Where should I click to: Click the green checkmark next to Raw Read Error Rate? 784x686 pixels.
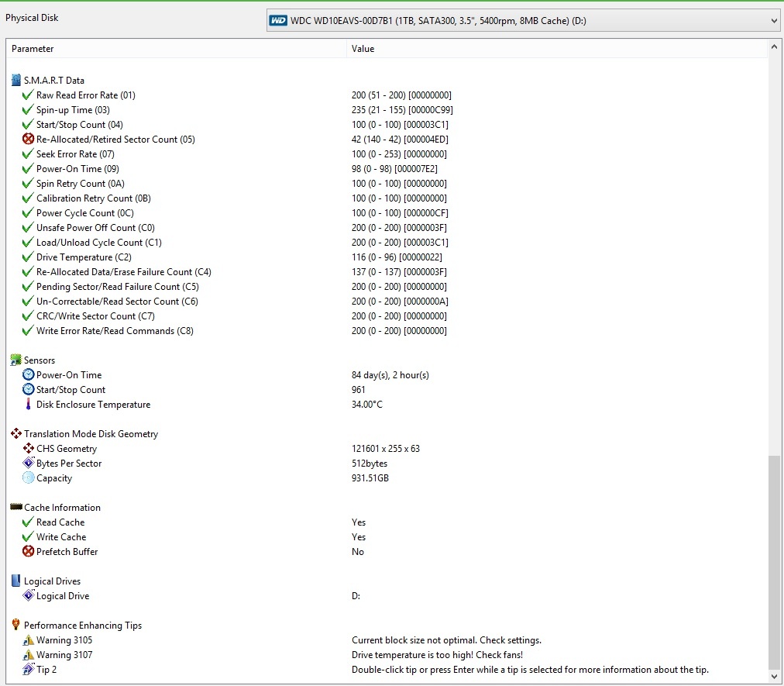(x=27, y=95)
